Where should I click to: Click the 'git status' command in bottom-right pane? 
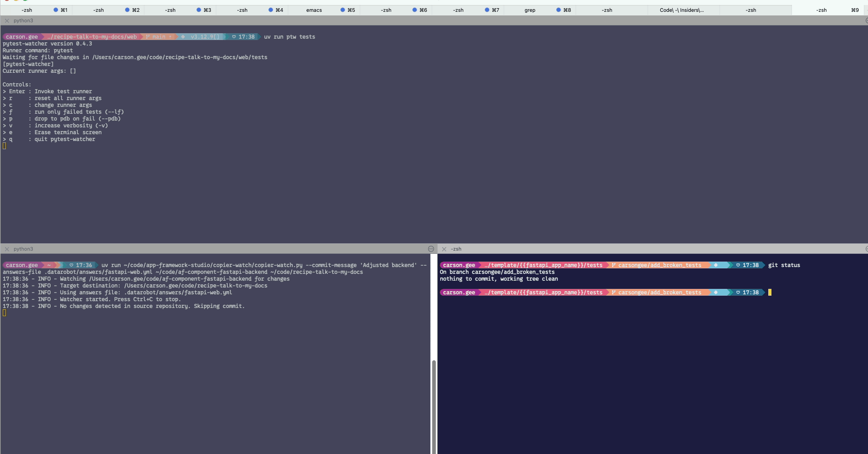pyautogui.click(x=784, y=265)
